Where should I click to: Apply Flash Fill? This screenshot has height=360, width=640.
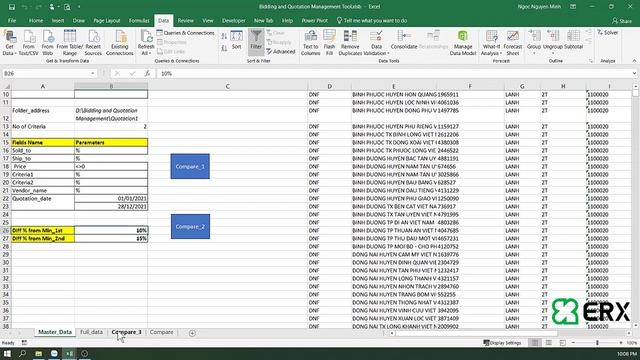click(x=329, y=43)
